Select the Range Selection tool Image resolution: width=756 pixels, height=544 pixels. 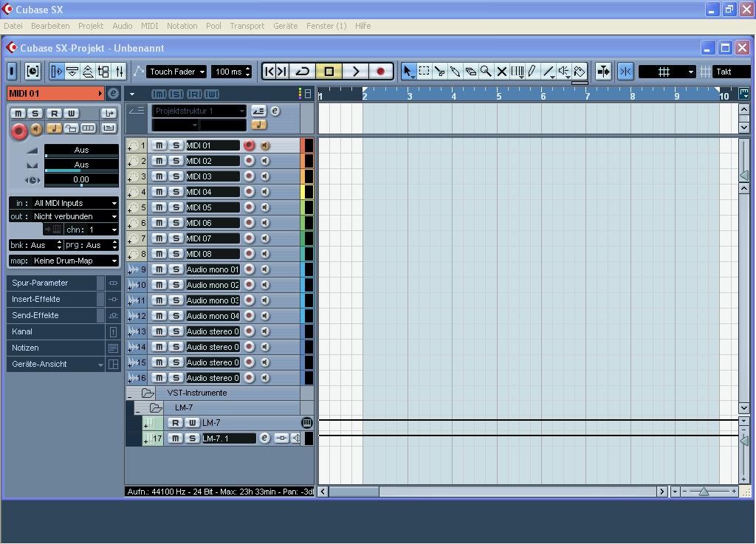pos(424,72)
